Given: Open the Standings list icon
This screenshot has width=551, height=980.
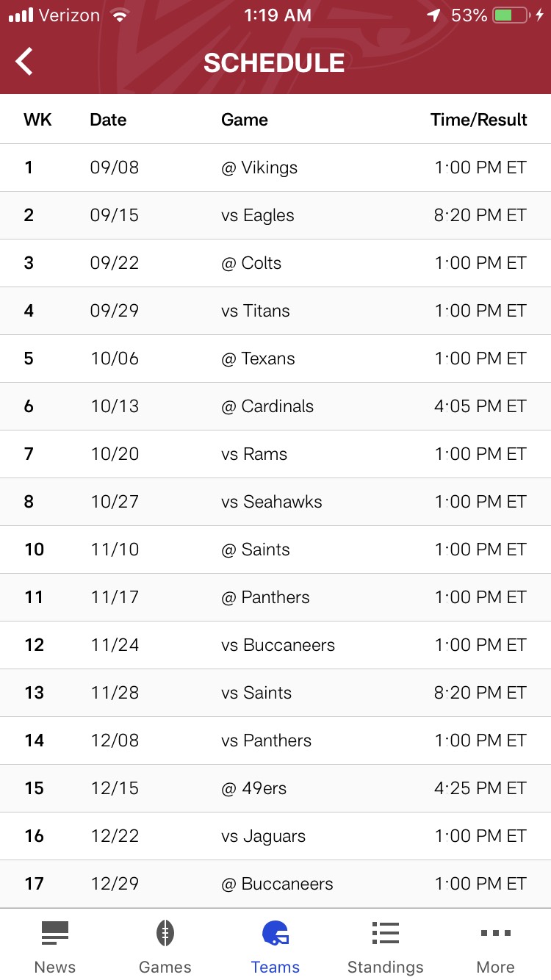Looking at the screenshot, I should pos(385,933).
